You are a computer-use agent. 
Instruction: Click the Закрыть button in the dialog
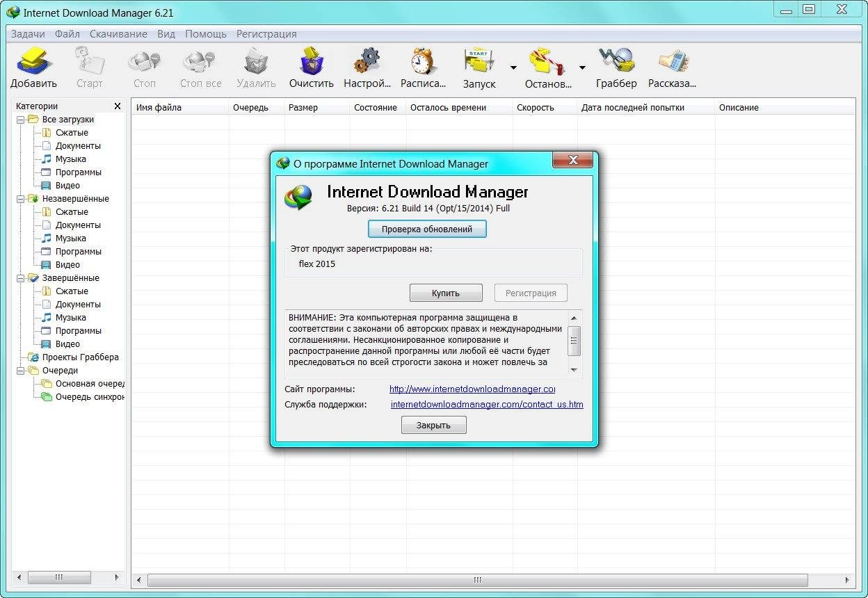[x=433, y=425]
